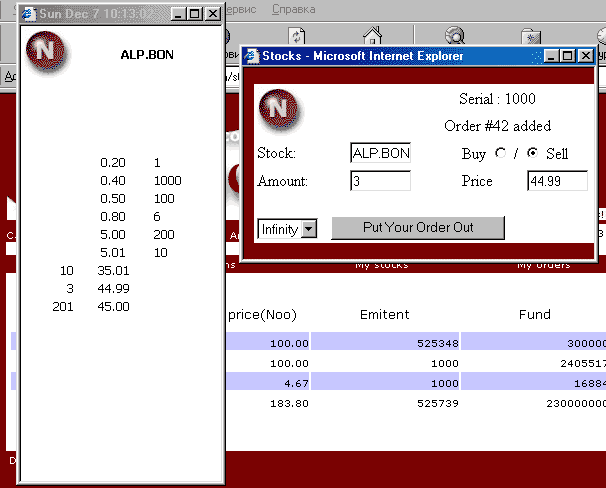This screenshot has height=488, width=606.
Task: Open the My stocks tab on the page
Action: (381, 265)
